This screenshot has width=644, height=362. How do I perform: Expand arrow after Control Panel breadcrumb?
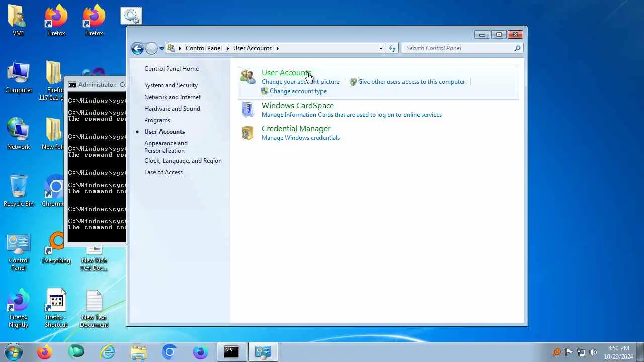[x=227, y=48]
